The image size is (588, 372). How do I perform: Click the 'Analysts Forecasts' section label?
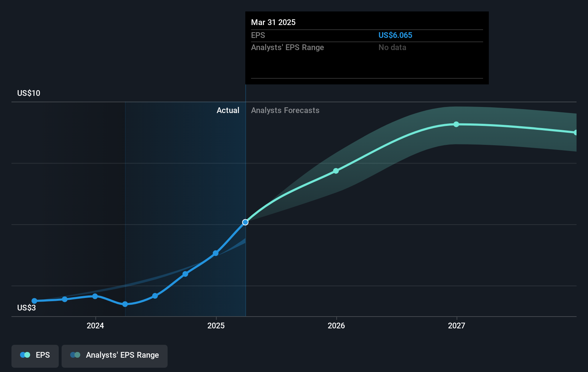click(285, 110)
